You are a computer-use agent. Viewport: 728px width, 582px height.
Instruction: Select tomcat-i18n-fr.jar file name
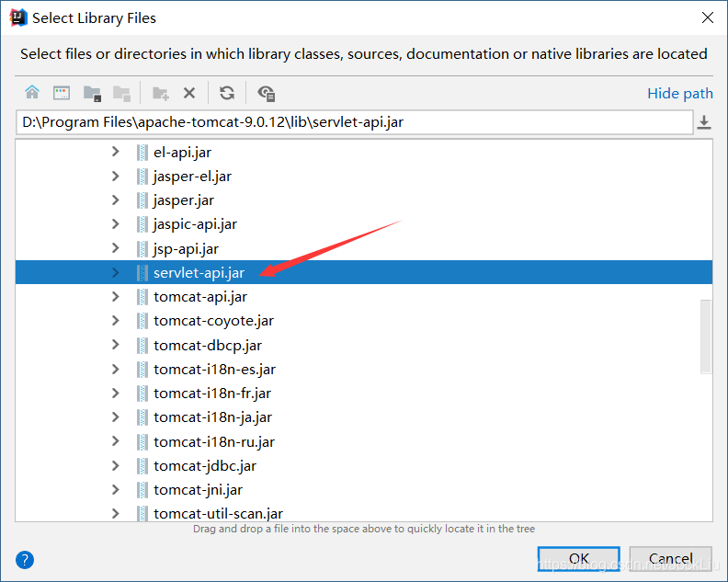[x=212, y=394]
